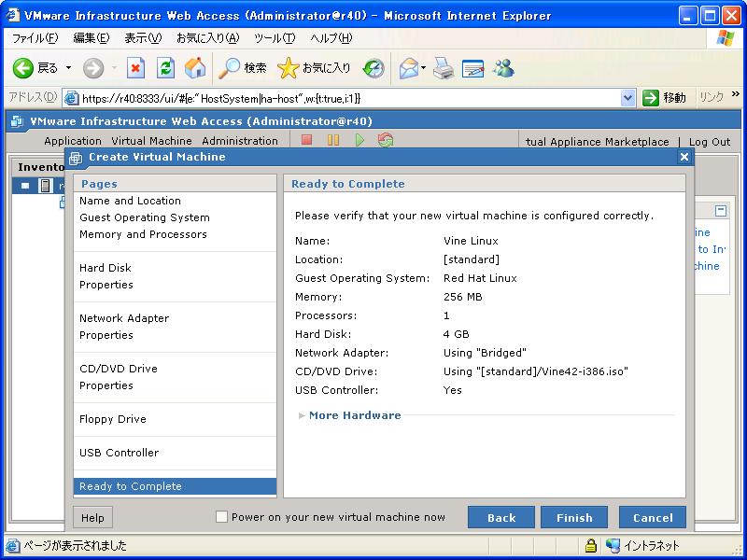This screenshot has width=747, height=560.
Task: Click the IE Forward arrow icon
Action: point(92,68)
